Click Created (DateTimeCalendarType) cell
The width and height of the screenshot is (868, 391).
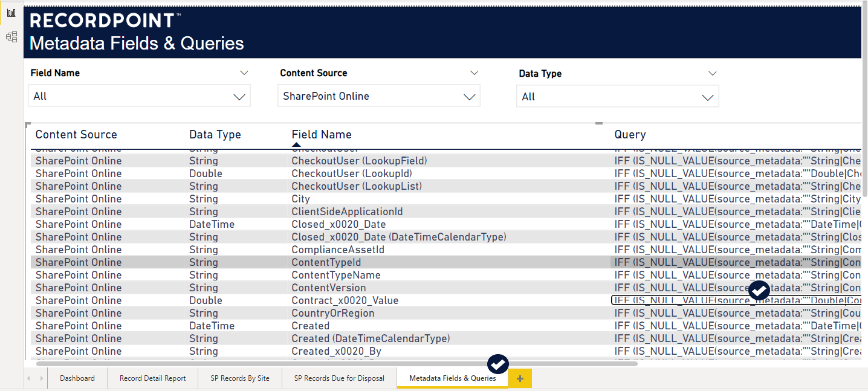tap(371, 338)
